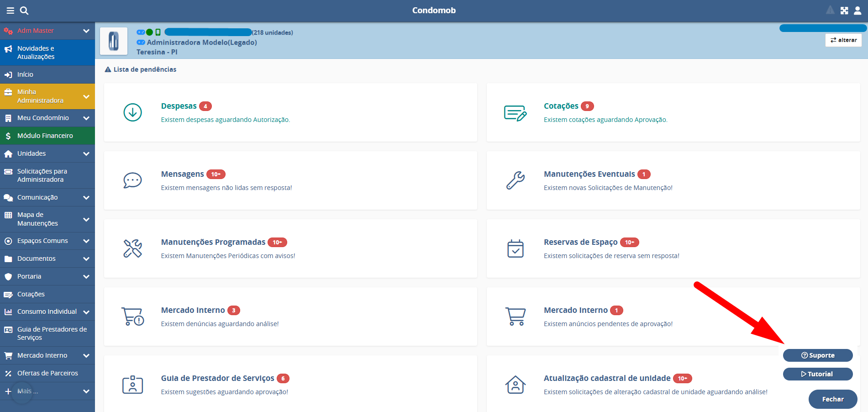This screenshot has height=412, width=868.
Task: Open the user profile icon
Action: pyautogui.click(x=857, y=11)
